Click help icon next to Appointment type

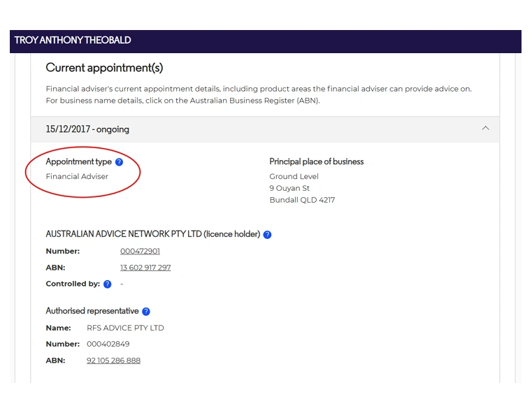click(119, 162)
